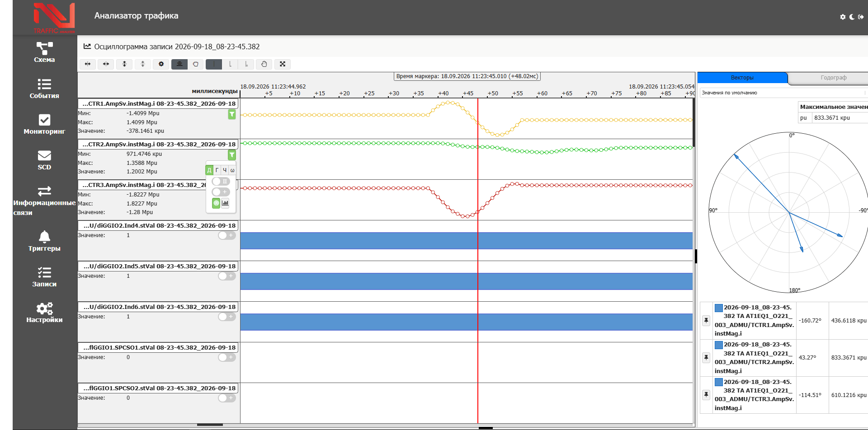Click vertical compress toolbar button
The height and width of the screenshot is (430, 868).
pos(142,64)
